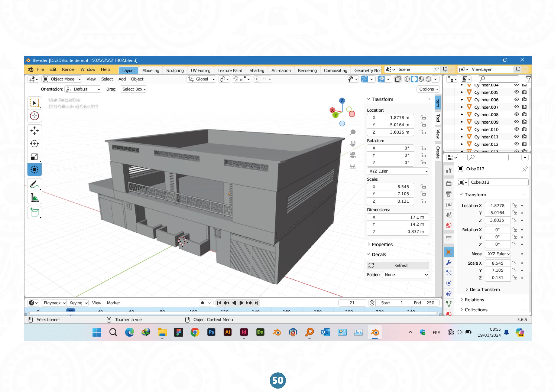Lock the Location X value padlock

coord(423,118)
